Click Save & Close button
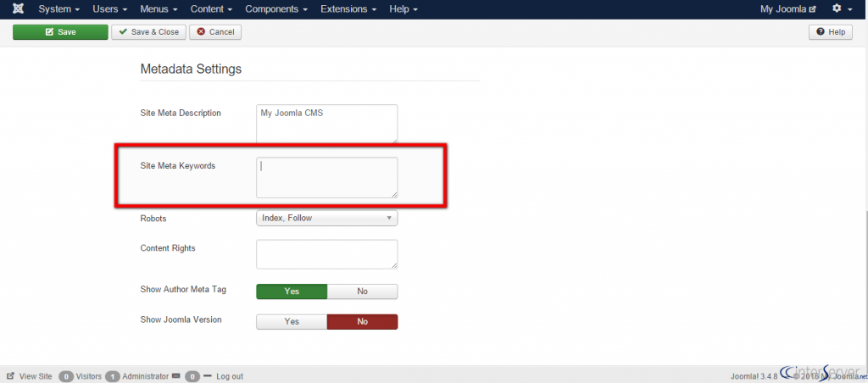The width and height of the screenshot is (868, 383). tap(149, 32)
